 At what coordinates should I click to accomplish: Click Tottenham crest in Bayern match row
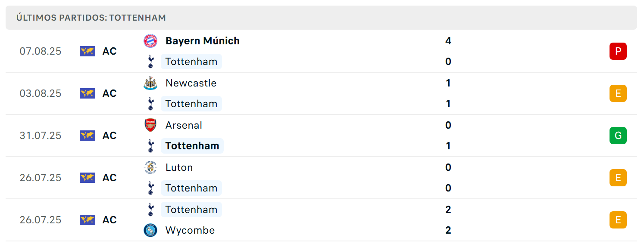click(150, 62)
